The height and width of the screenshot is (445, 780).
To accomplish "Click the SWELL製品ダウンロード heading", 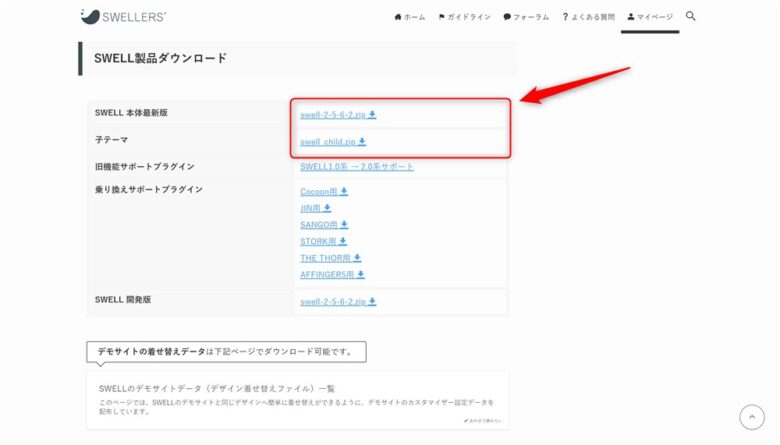I will 160,58.
